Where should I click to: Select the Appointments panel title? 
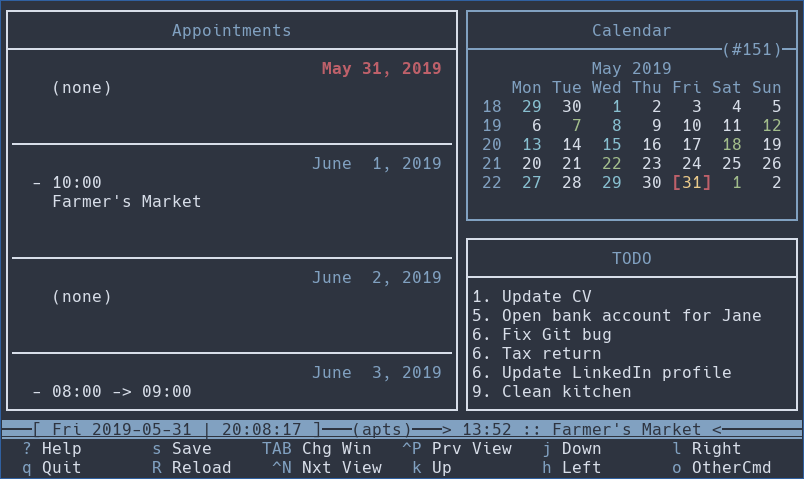click(x=231, y=31)
